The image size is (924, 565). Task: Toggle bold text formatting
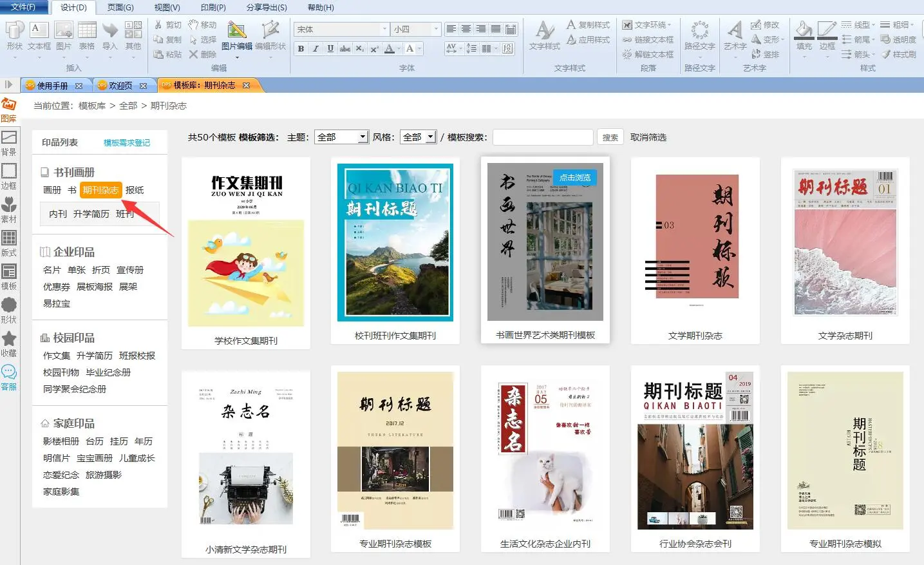click(x=301, y=49)
